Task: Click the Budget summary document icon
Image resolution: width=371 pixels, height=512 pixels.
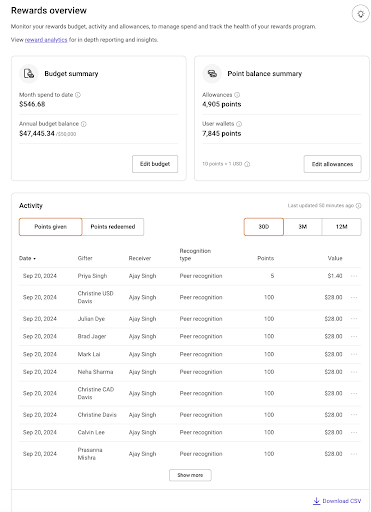Action: click(29, 73)
